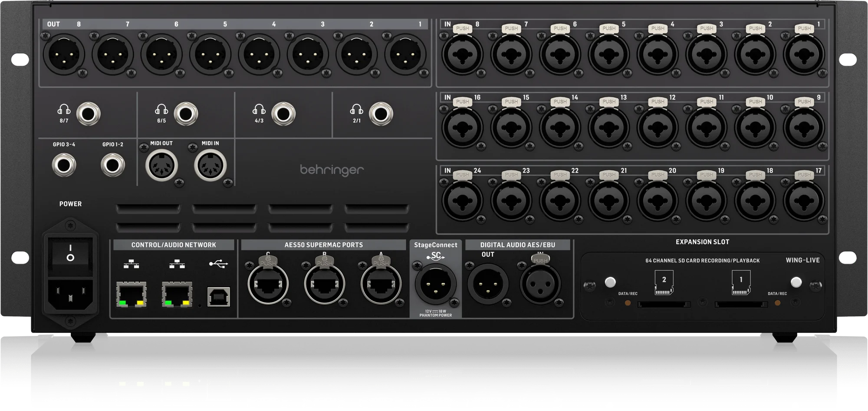Screen dimensions: 868x411
Task: Click the headphone icon labeled 2/1
Action: 357,109
